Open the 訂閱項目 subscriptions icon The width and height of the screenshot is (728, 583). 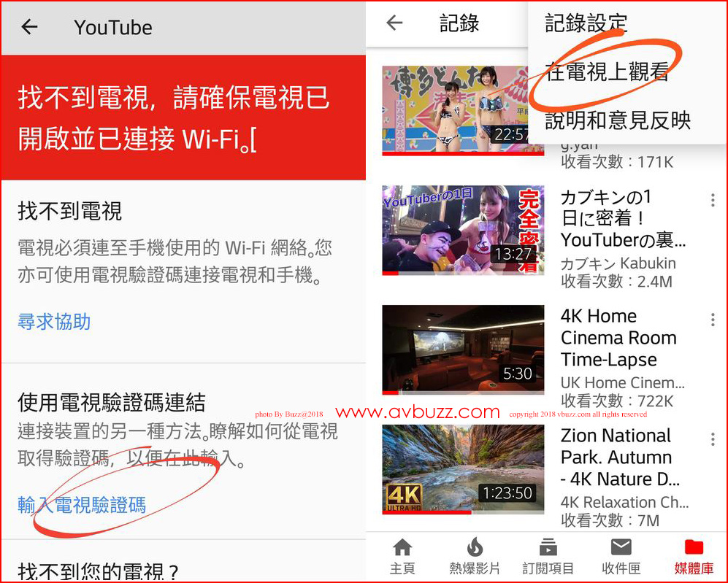point(548,549)
